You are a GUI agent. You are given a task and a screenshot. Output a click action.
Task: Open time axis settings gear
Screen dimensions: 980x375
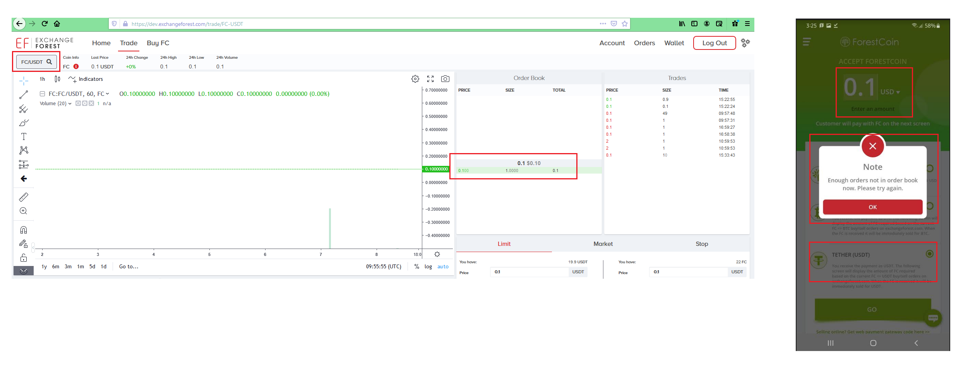click(x=437, y=254)
